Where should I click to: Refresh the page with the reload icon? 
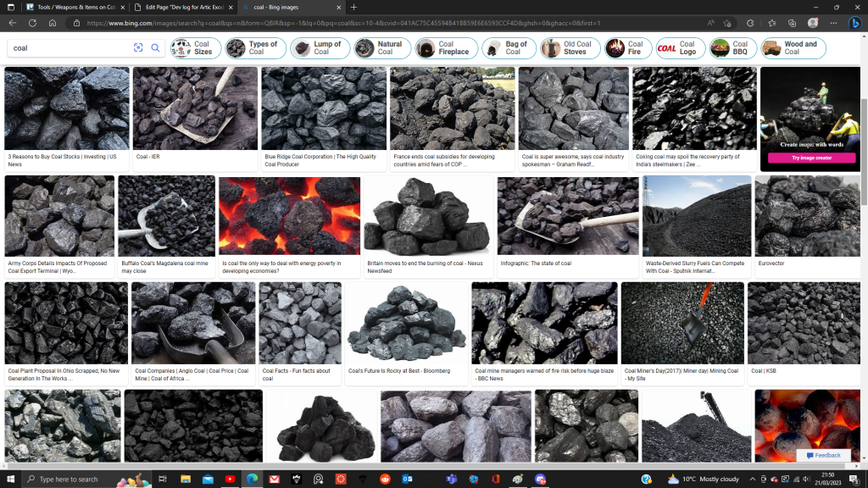[x=34, y=23]
